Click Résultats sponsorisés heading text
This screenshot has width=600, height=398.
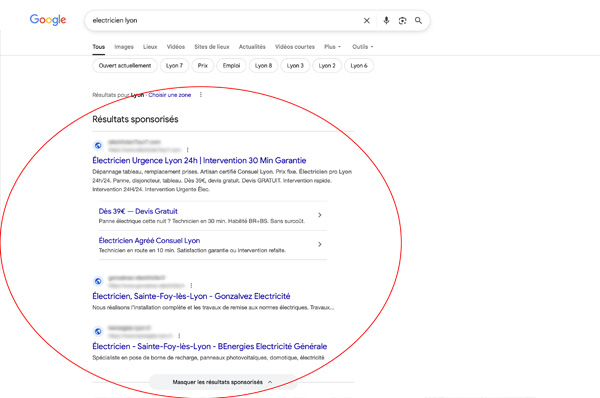(135, 119)
